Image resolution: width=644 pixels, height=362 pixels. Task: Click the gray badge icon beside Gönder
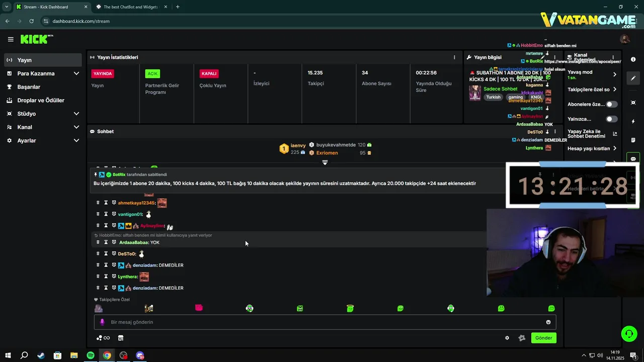[x=522, y=338]
